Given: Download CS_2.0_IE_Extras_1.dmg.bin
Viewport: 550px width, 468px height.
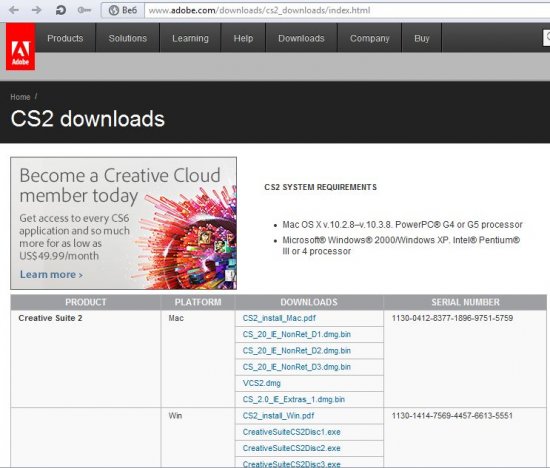Looking at the screenshot, I should (x=294, y=399).
